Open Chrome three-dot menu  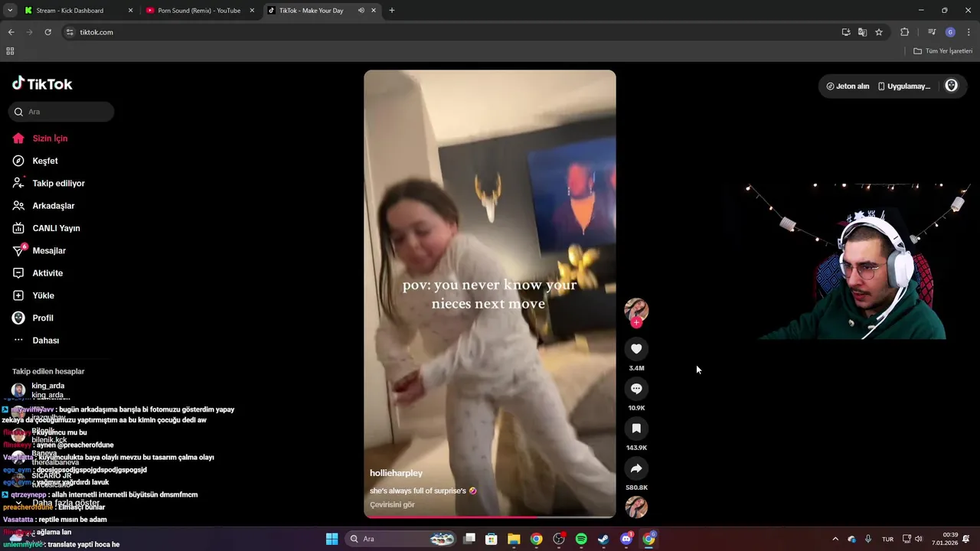click(x=969, y=32)
